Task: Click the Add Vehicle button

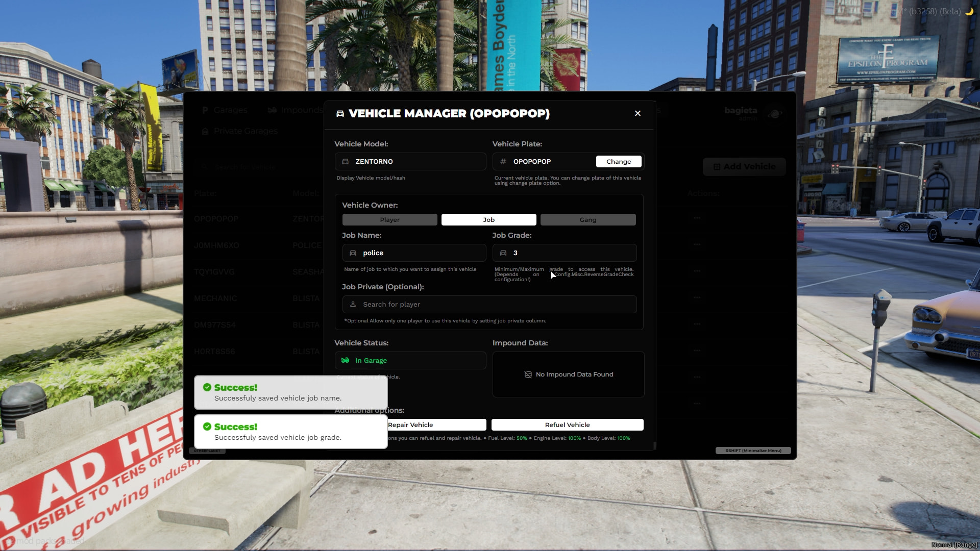Action: [744, 167]
